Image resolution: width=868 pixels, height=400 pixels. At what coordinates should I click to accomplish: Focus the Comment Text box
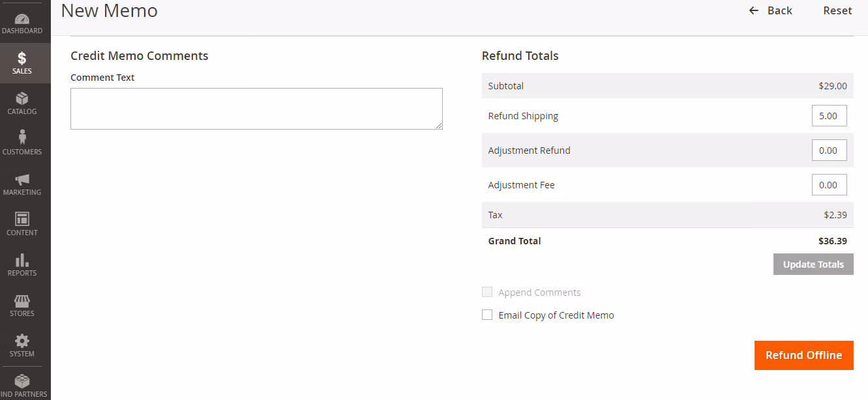click(256, 109)
